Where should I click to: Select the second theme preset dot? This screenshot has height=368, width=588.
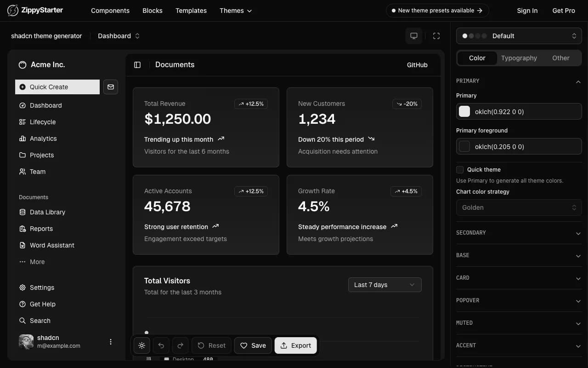click(x=471, y=35)
